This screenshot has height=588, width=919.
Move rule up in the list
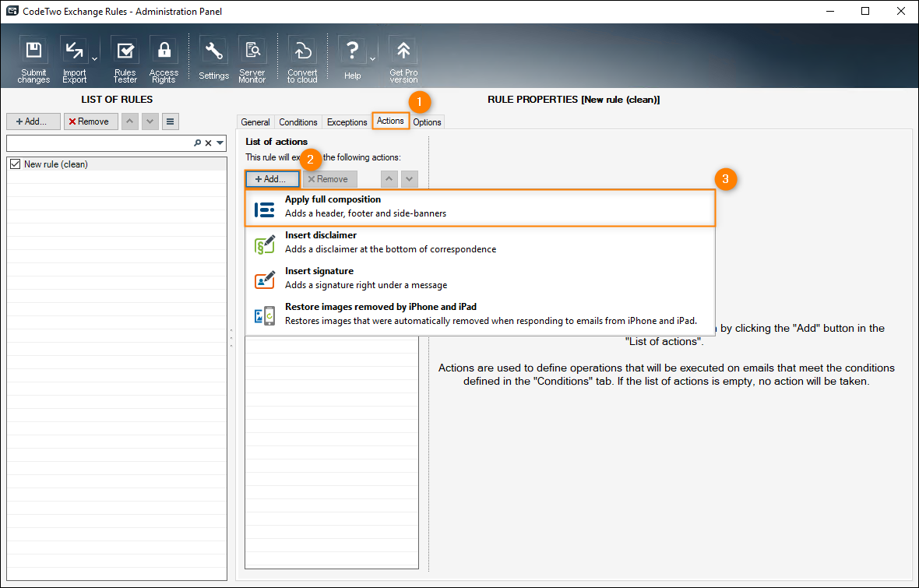[129, 121]
